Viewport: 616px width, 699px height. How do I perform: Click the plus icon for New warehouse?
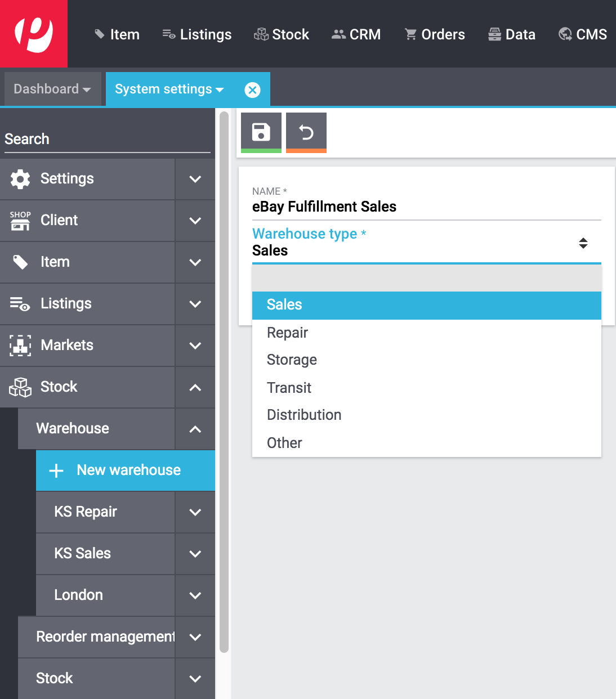point(56,471)
